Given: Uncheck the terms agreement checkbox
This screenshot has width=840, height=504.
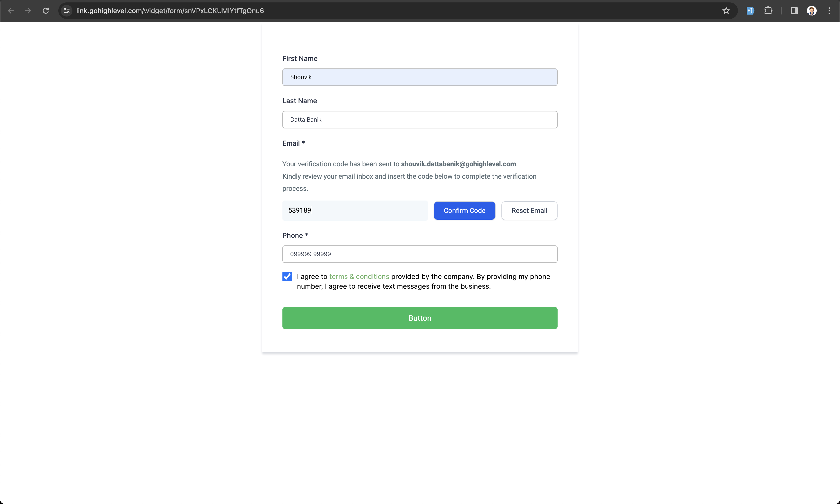Looking at the screenshot, I should (x=287, y=277).
